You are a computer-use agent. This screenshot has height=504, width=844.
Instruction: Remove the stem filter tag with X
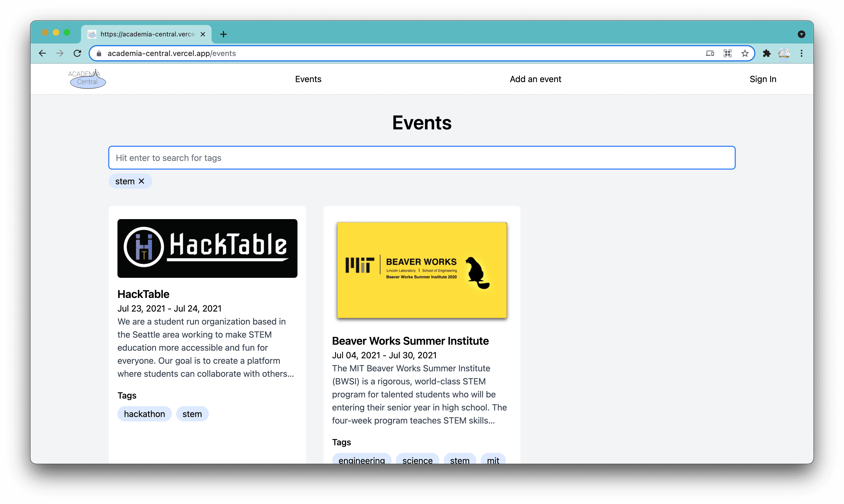(x=142, y=181)
